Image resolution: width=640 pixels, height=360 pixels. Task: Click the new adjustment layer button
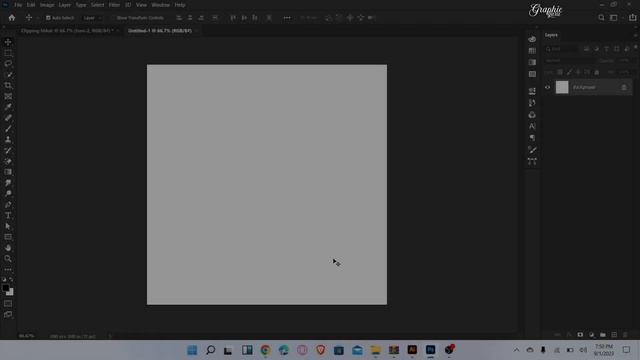point(591,335)
